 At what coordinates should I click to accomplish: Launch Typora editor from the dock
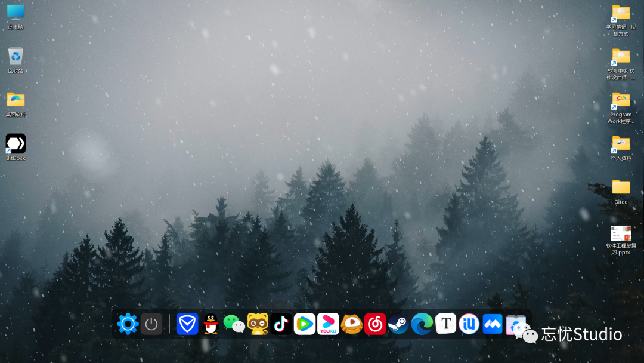pyautogui.click(x=445, y=324)
